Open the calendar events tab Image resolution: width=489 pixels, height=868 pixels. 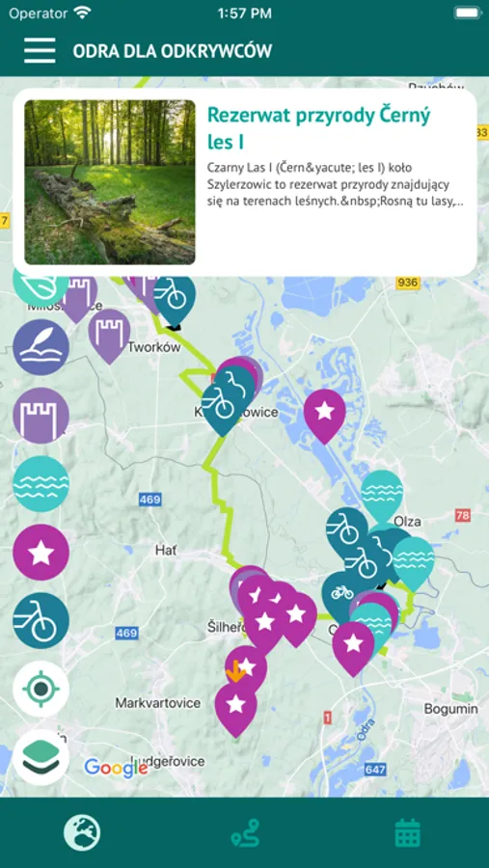tap(408, 833)
